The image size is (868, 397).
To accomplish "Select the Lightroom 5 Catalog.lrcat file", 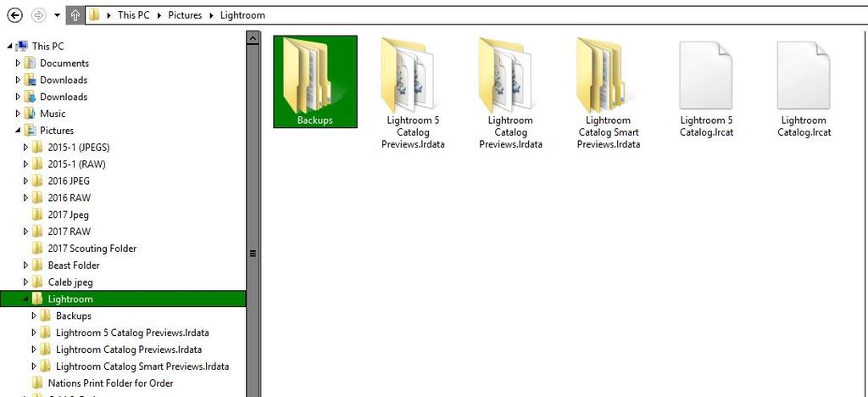I will coord(706,88).
